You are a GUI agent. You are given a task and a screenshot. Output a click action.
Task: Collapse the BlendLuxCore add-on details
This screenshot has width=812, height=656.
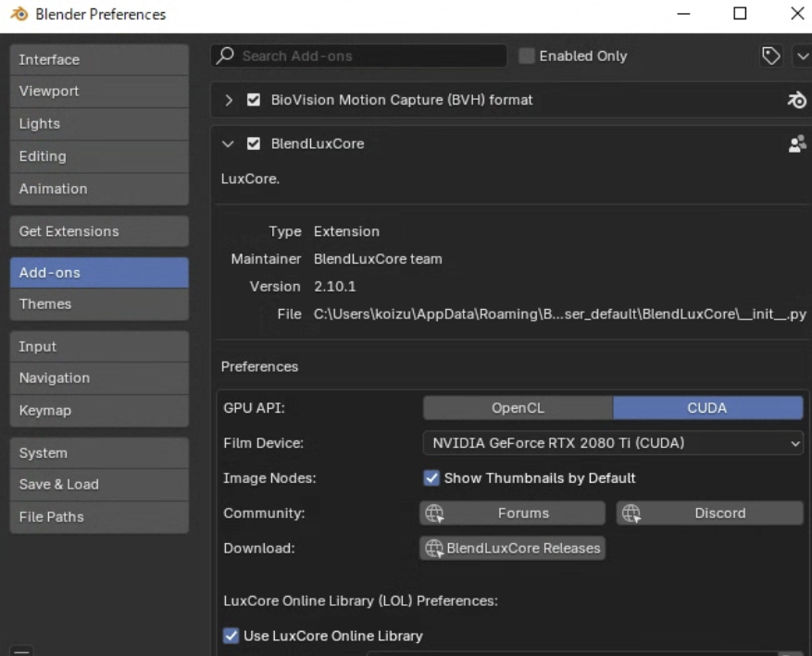click(x=229, y=144)
